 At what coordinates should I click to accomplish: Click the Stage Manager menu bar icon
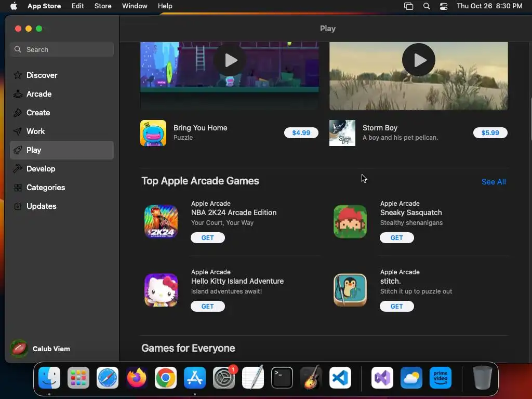408,6
